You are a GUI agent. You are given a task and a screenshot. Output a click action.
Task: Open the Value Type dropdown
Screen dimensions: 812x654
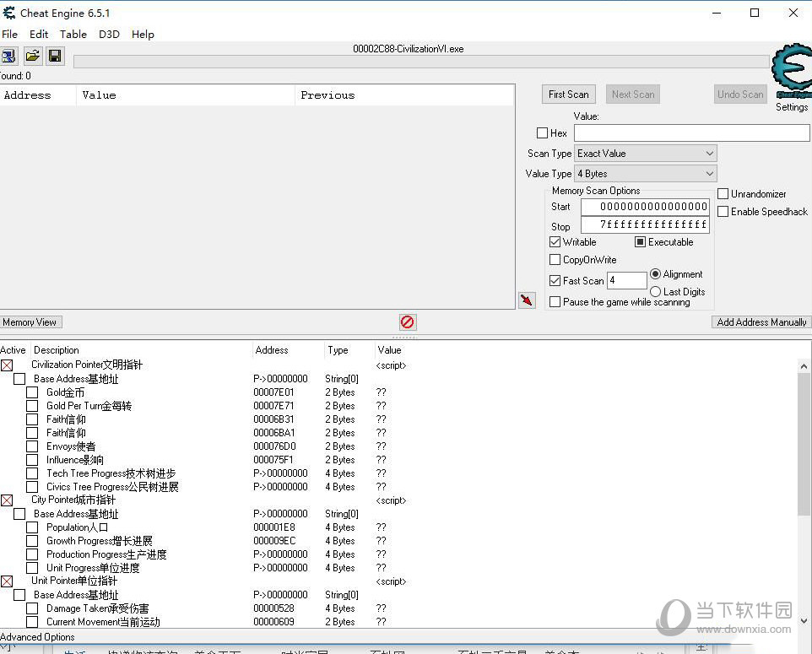[x=645, y=174]
